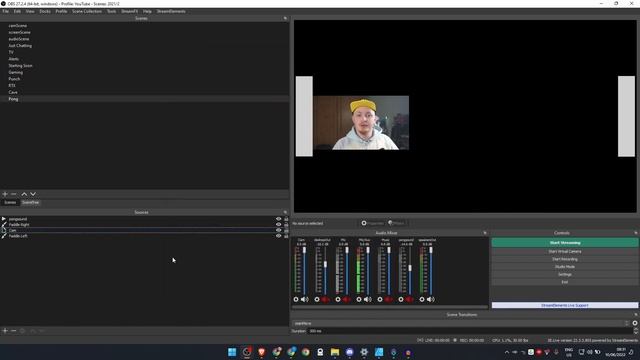Lock the Paddle Right source
Viewport: 640px width, 360px height.
[x=286, y=224]
